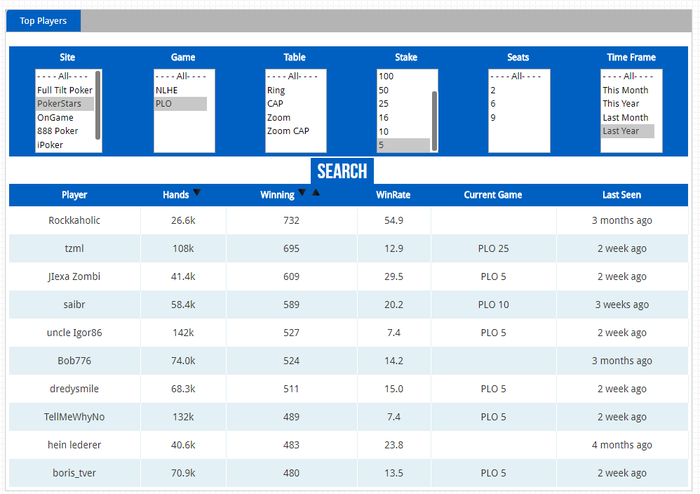
Task: Select stake 5 in Stake list
Action: pos(404,145)
